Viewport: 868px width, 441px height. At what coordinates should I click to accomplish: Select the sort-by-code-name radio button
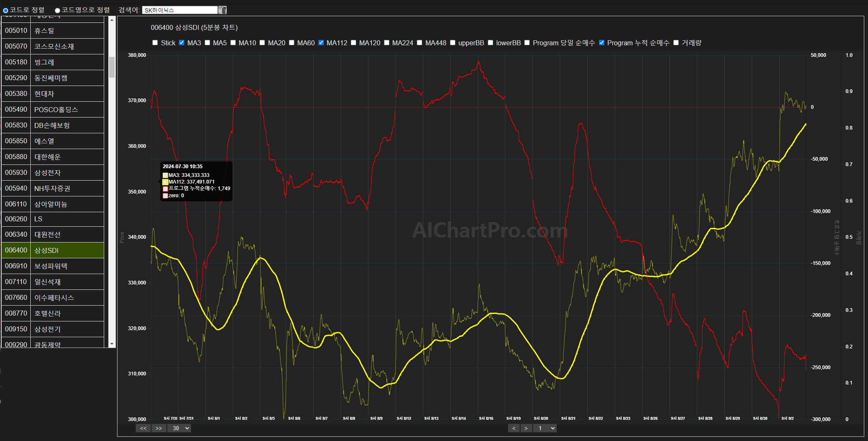[x=58, y=10]
